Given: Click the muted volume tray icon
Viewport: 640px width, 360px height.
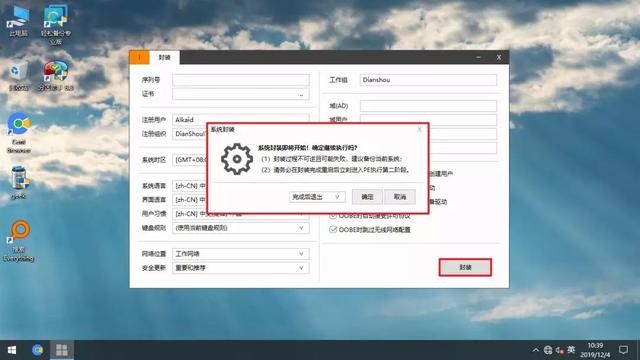Looking at the screenshot, I should pos(560,350).
